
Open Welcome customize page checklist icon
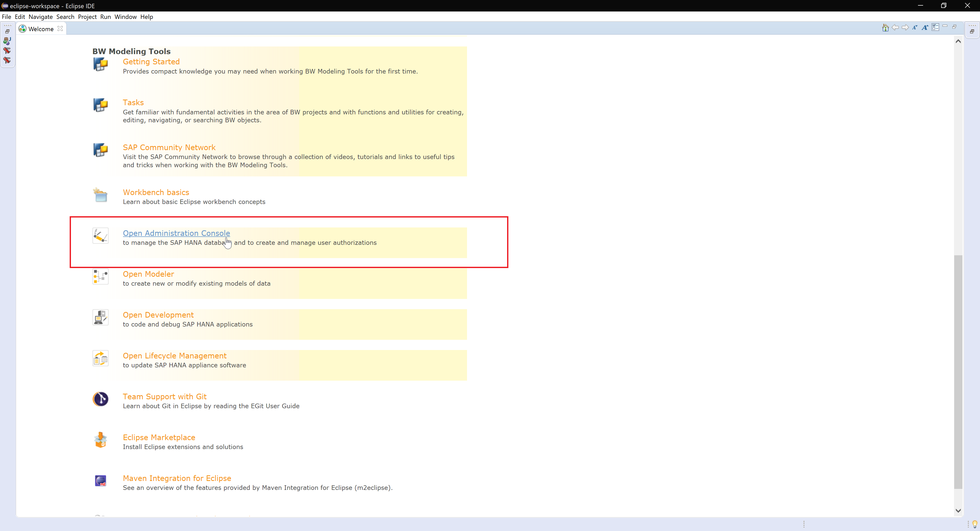tap(935, 27)
